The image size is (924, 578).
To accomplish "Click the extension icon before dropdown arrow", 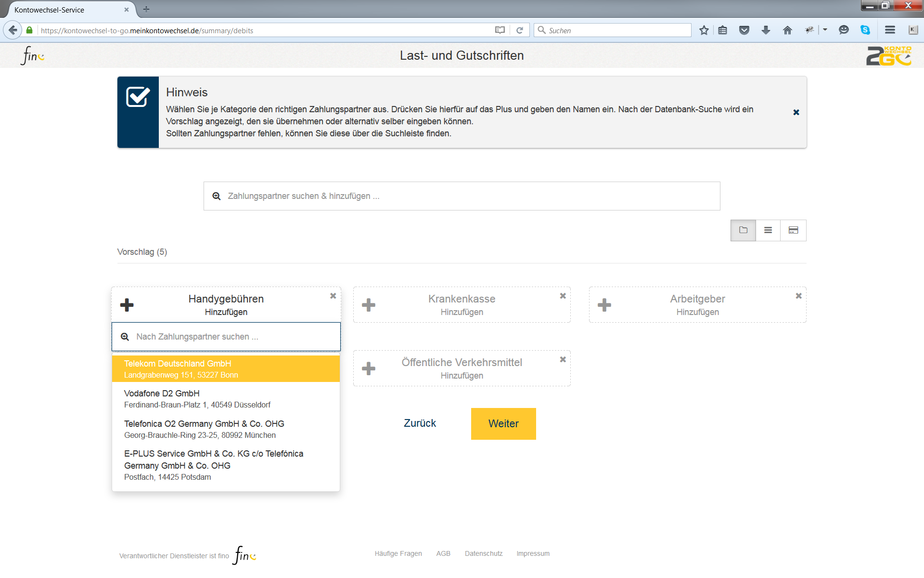I will click(809, 30).
